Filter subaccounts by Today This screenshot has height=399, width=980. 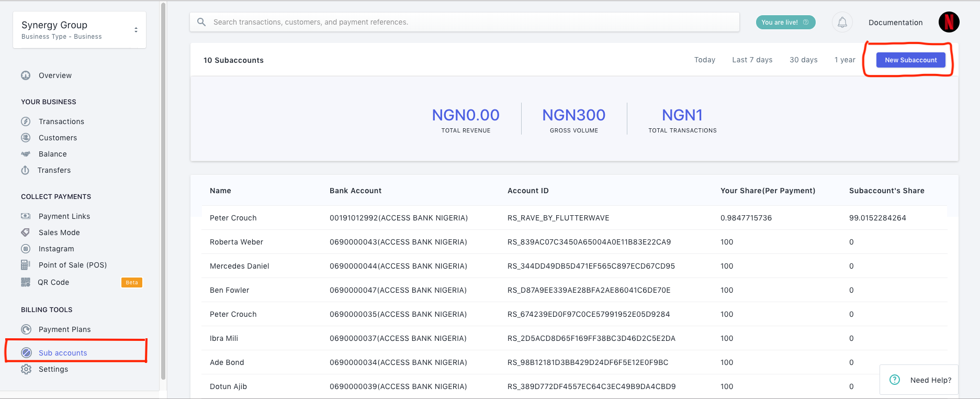pos(704,60)
